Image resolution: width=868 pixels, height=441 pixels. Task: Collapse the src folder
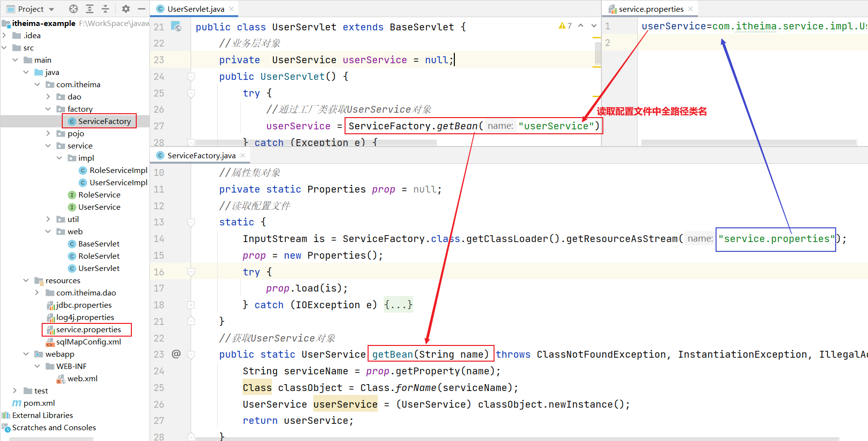4,48
